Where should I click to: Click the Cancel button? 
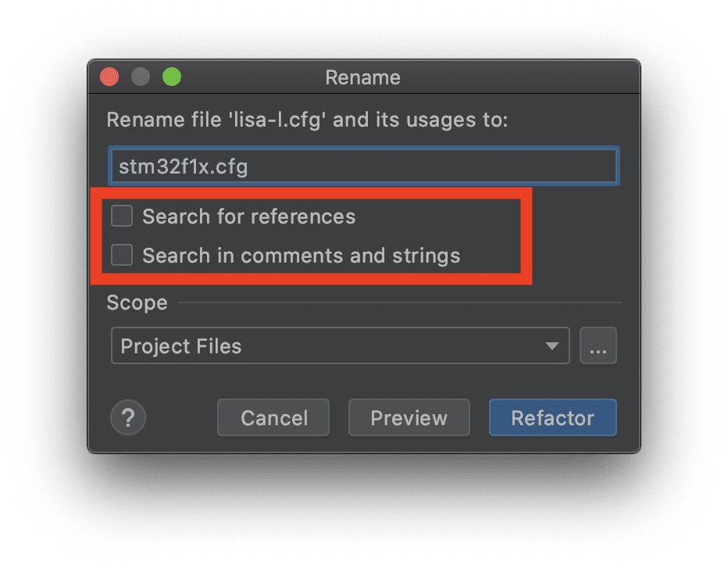(x=273, y=418)
